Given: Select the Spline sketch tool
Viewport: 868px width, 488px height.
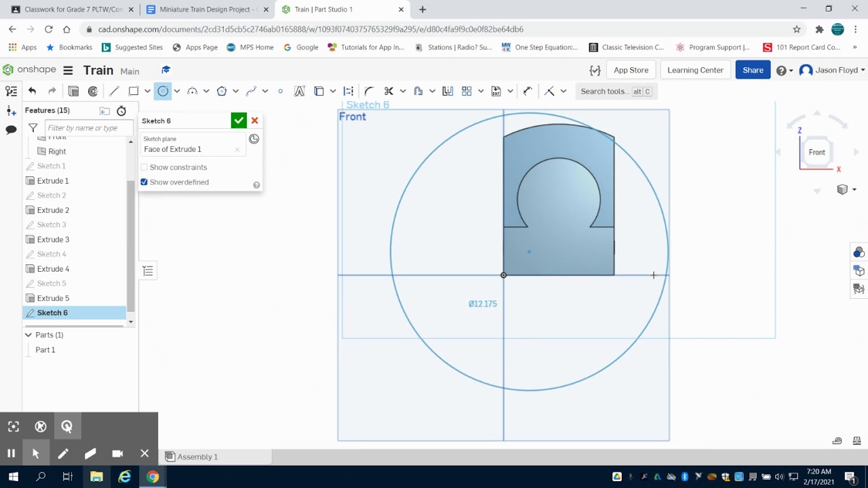Looking at the screenshot, I should tap(251, 91).
